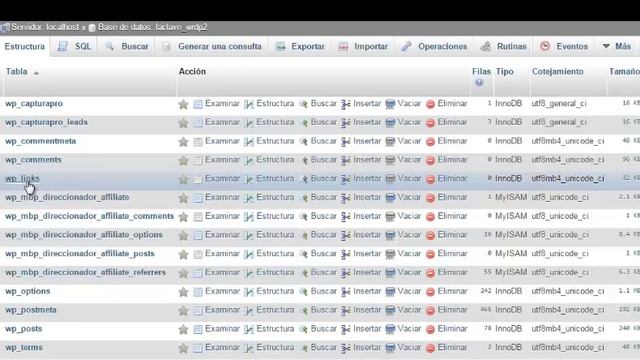Click the SQL tab icon
The height and width of the screenshot is (360, 640).
63,47
